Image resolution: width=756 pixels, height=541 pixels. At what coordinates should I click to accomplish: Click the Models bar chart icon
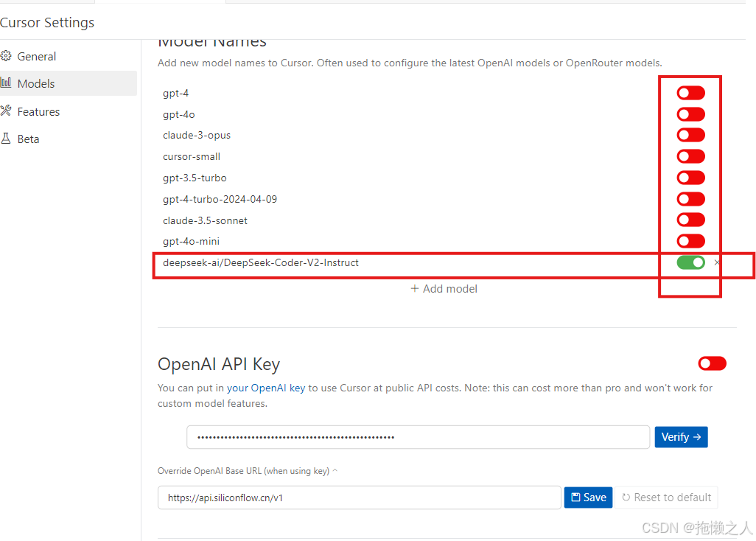tap(6, 83)
